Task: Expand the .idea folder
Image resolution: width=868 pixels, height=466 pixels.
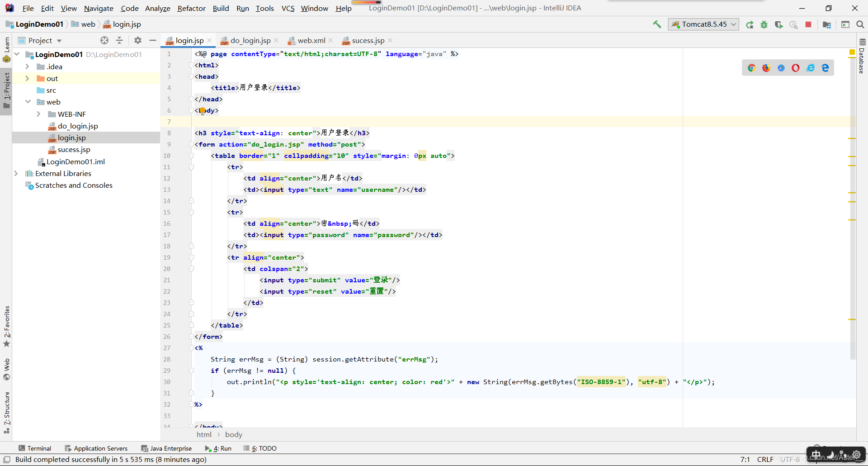Action: [27, 67]
